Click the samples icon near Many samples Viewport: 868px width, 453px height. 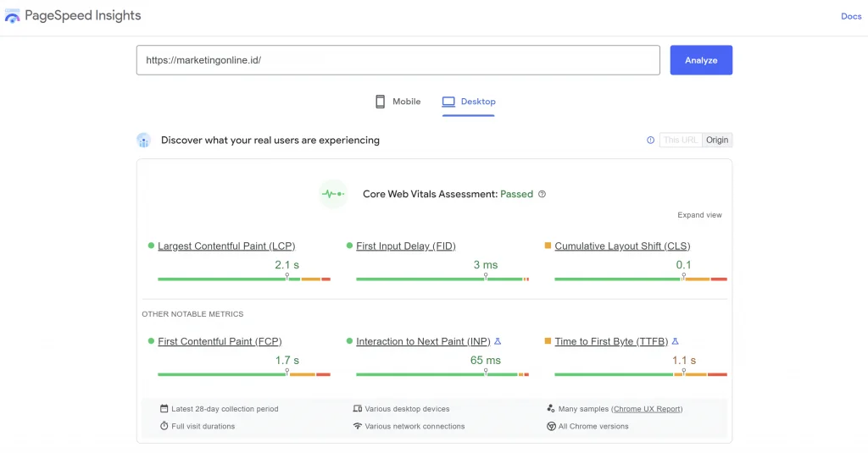[x=551, y=409]
